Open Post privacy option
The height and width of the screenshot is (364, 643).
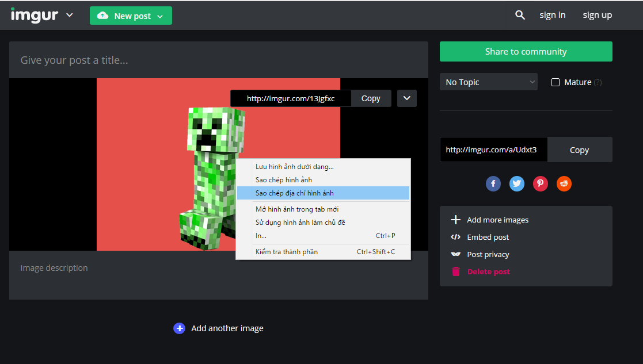(x=488, y=254)
